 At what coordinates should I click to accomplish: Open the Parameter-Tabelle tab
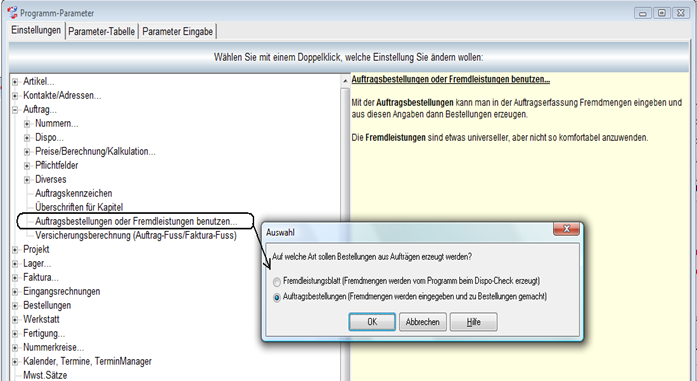click(101, 32)
